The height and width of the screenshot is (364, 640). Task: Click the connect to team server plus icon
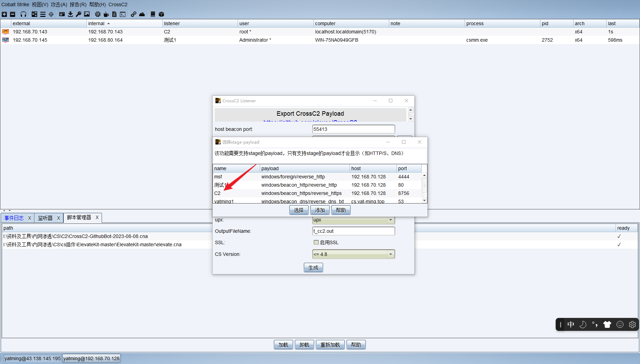(x=4, y=14)
